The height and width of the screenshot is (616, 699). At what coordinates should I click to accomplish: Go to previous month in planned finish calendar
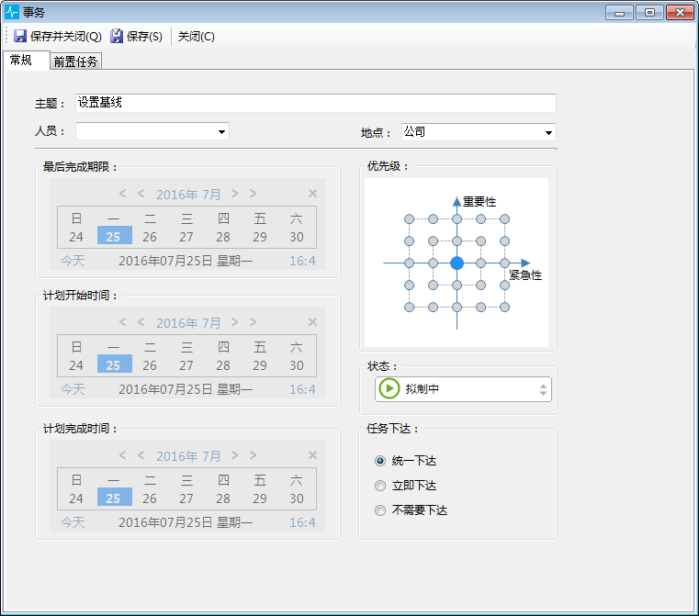click(x=141, y=455)
